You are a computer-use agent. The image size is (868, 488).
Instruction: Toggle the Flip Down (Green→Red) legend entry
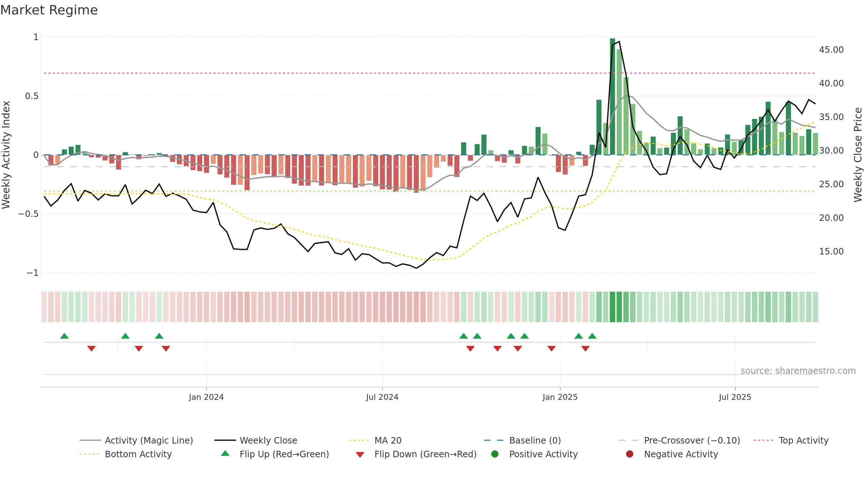[416, 454]
